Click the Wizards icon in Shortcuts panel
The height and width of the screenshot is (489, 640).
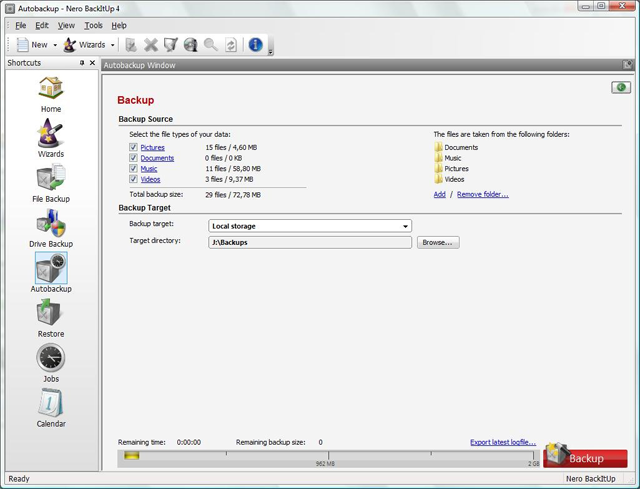(x=50, y=137)
